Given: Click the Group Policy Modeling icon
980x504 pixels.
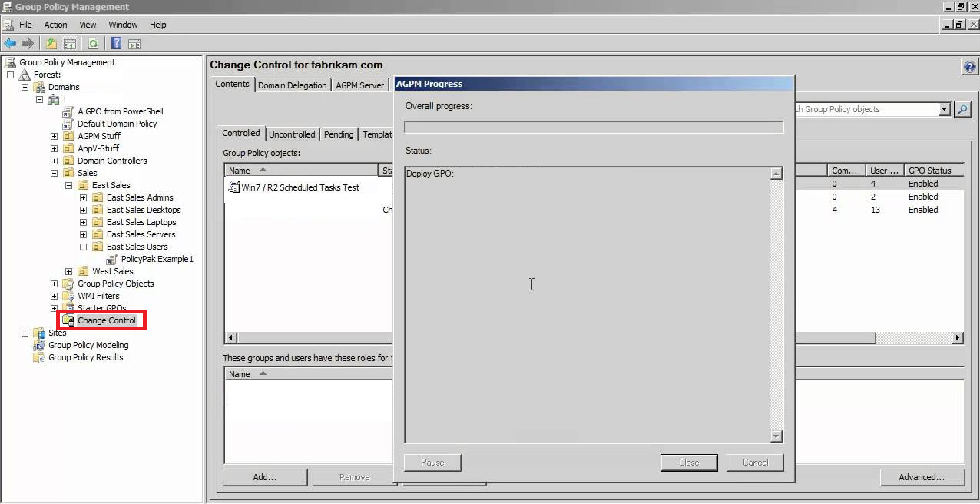Looking at the screenshot, I should tap(39, 345).
